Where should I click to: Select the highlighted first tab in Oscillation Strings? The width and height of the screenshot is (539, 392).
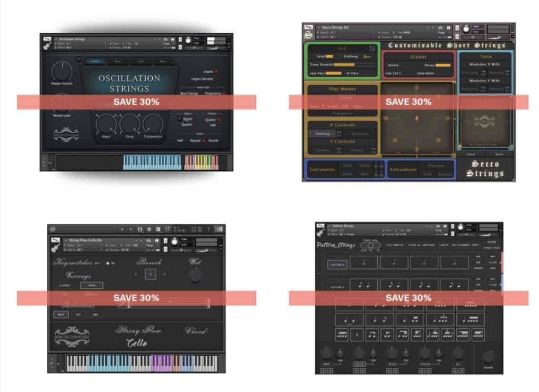95,61
